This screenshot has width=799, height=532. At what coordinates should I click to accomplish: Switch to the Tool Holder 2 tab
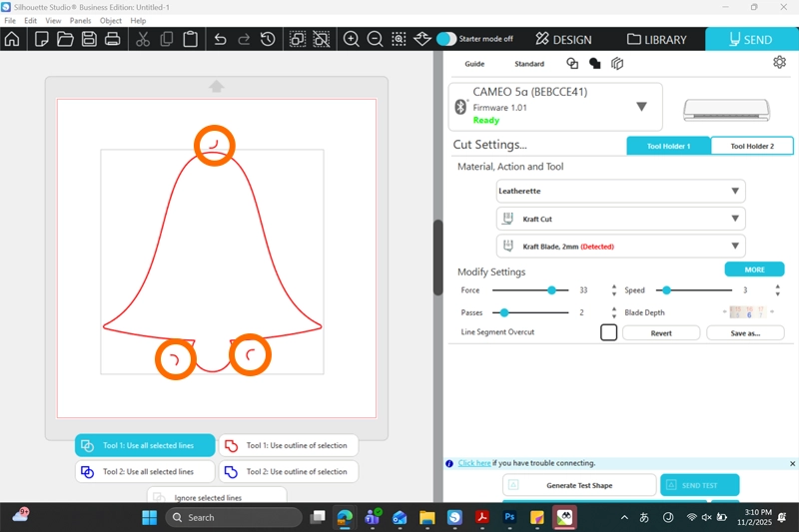(751, 146)
